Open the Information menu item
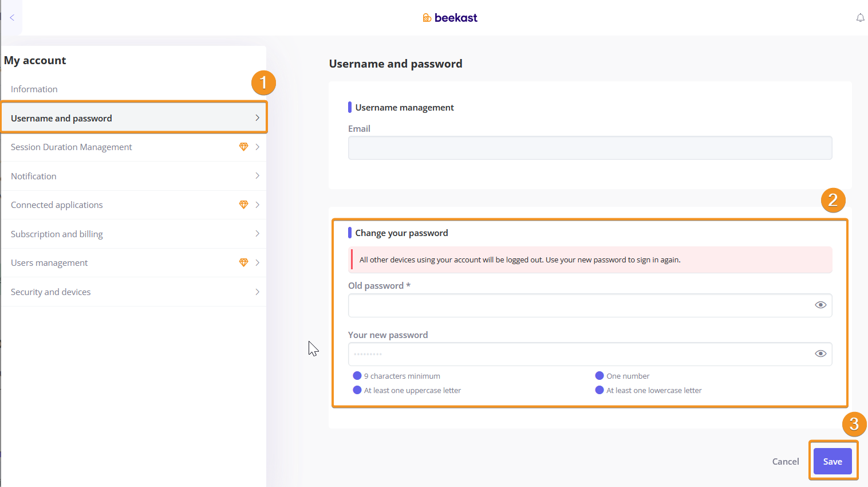The height and width of the screenshot is (487, 868). coord(34,89)
